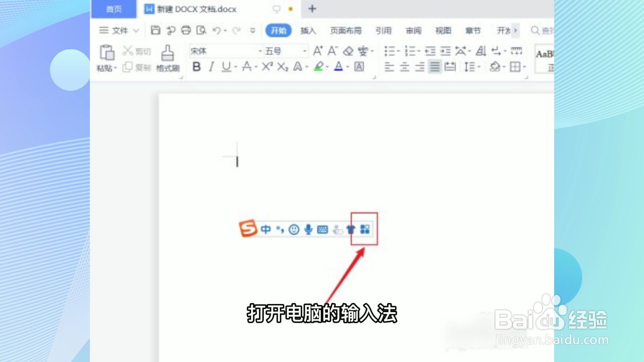
Task: Click the bulleted list icon
Action: 390,51
